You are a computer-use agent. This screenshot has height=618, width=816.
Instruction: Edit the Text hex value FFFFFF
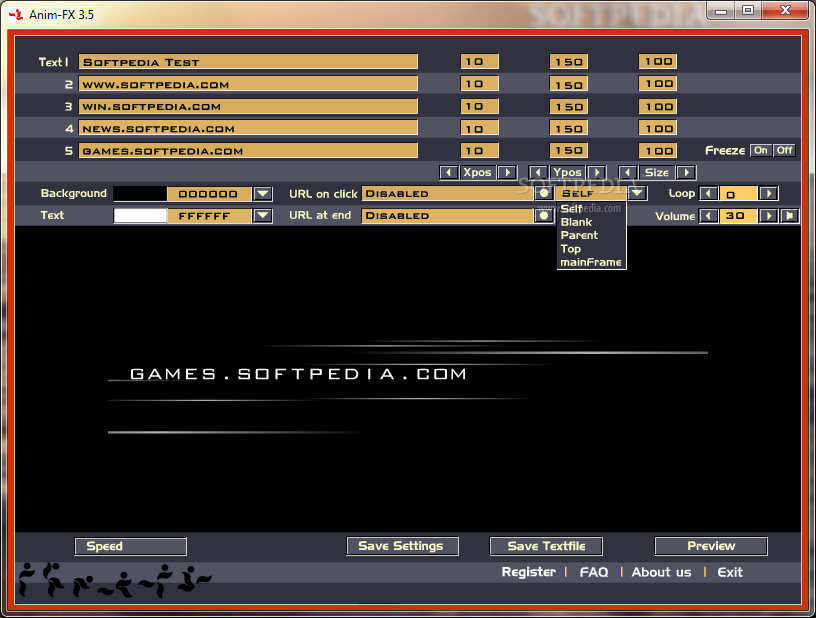209,215
